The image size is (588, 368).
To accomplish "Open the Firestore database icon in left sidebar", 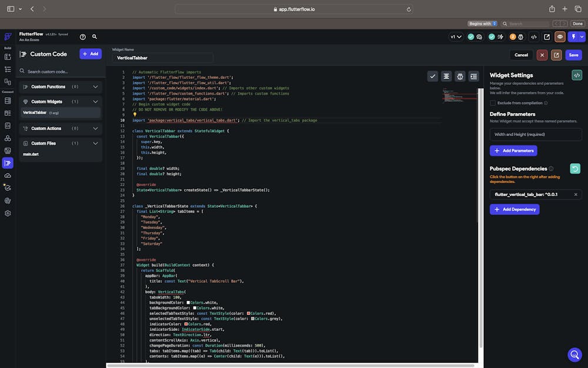I will [x=8, y=101].
